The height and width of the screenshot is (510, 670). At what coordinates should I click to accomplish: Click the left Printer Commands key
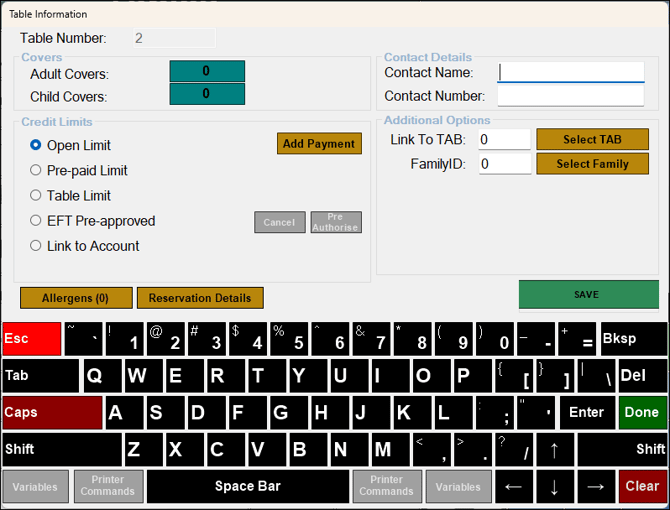coord(108,487)
